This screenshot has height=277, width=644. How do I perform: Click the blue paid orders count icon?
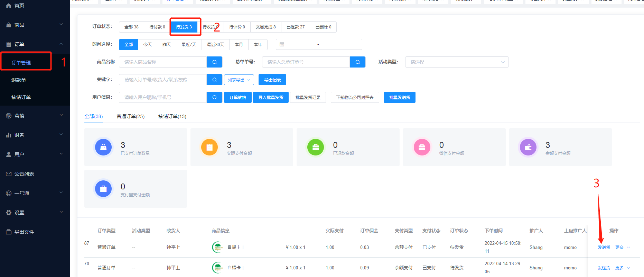pyautogui.click(x=103, y=147)
